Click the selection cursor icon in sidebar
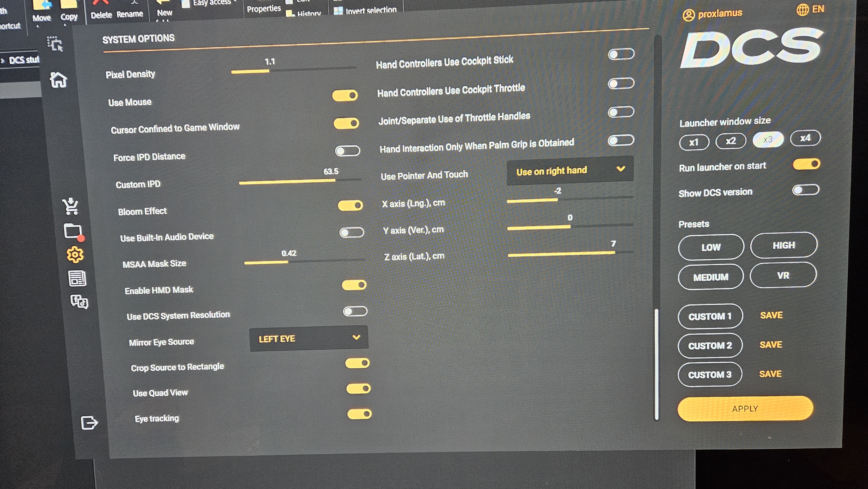 (x=55, y=44)
